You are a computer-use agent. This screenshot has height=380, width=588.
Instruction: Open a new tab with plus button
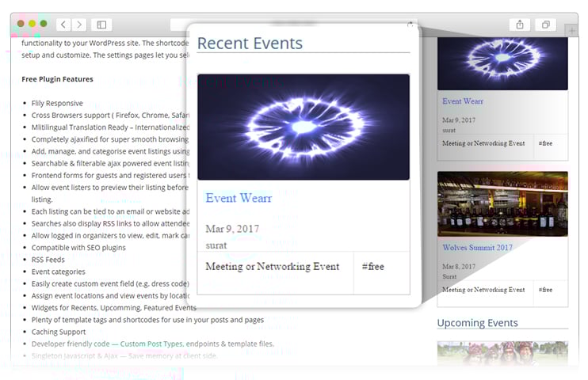571,30
